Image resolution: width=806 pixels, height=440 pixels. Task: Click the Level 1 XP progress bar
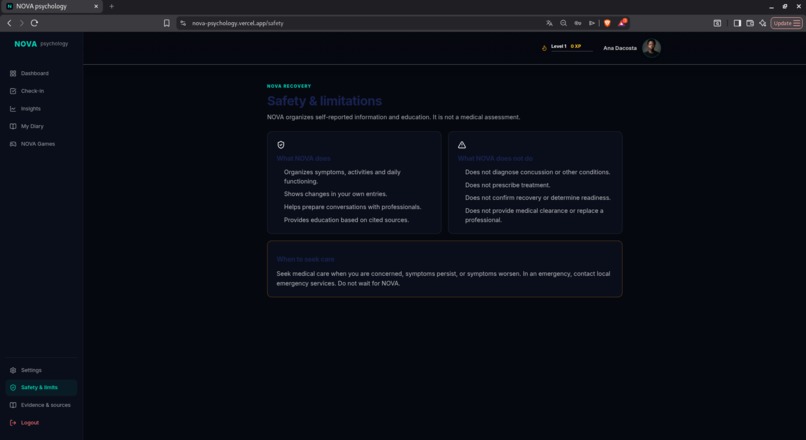click(572, 51)
